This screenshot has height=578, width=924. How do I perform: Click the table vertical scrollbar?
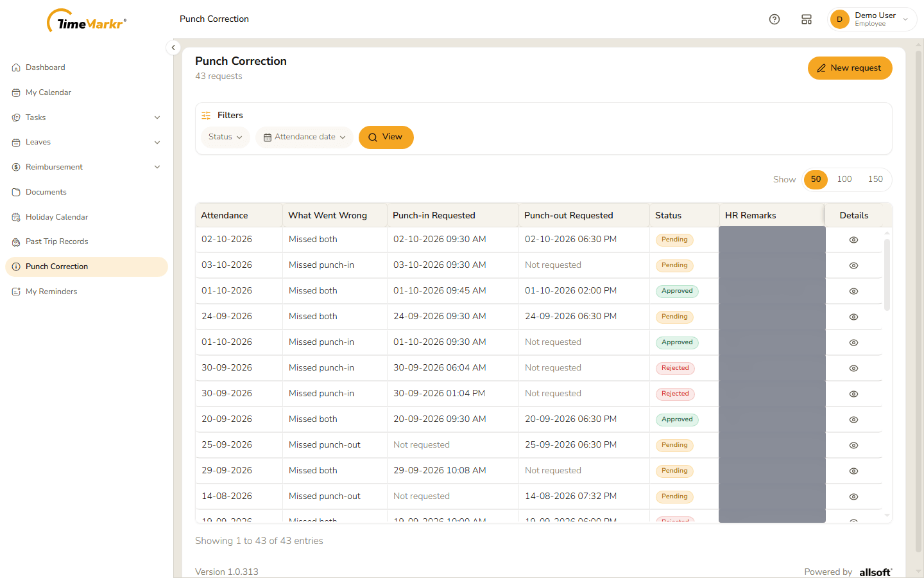click(887, 275)
